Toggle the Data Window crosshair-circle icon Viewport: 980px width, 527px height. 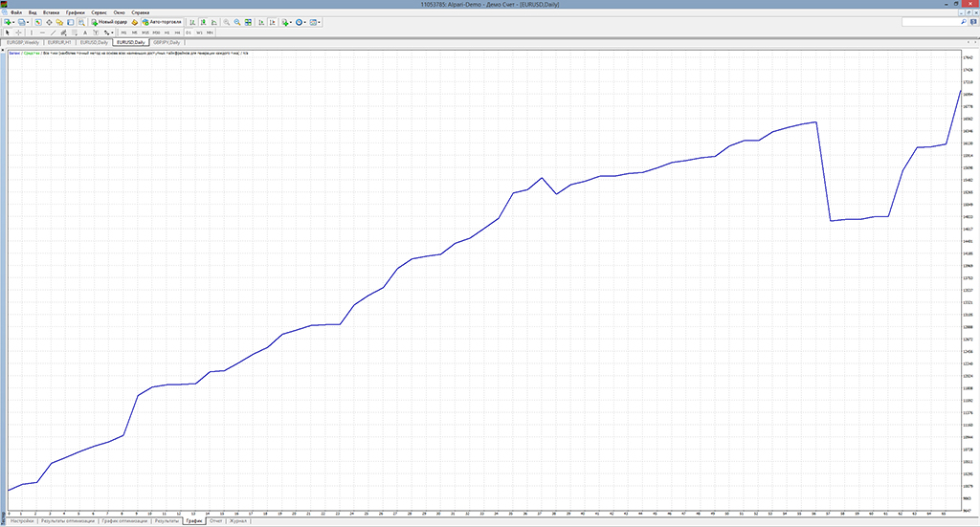(49, 23)
